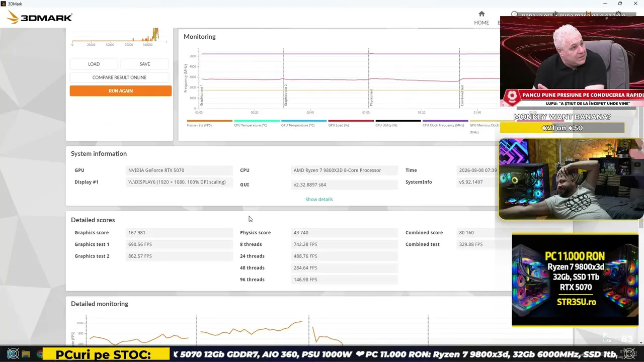Screen dimensions: 644x362
Task: Select the Time value 2026-08-08
Action: click(x=477, y=170)
